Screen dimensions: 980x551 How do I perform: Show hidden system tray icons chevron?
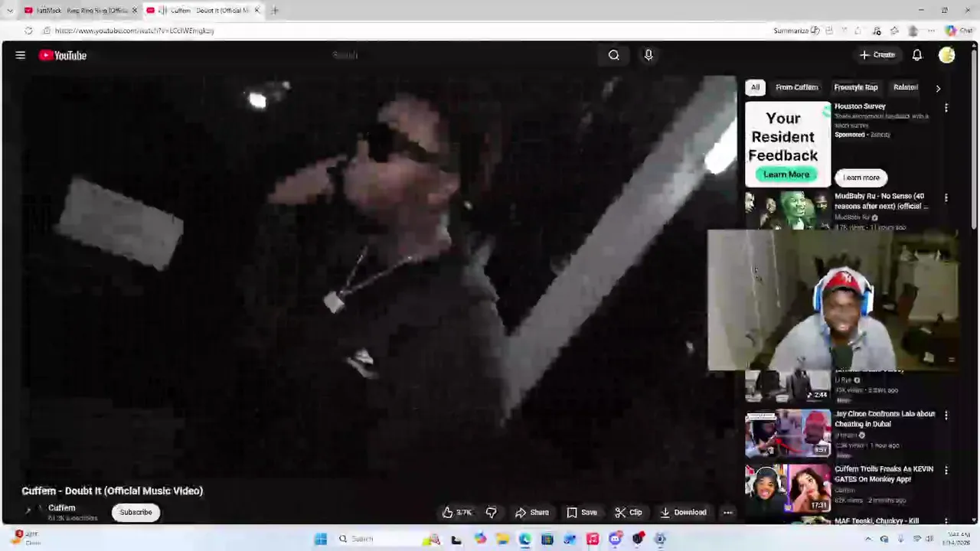tap(868, 539)
